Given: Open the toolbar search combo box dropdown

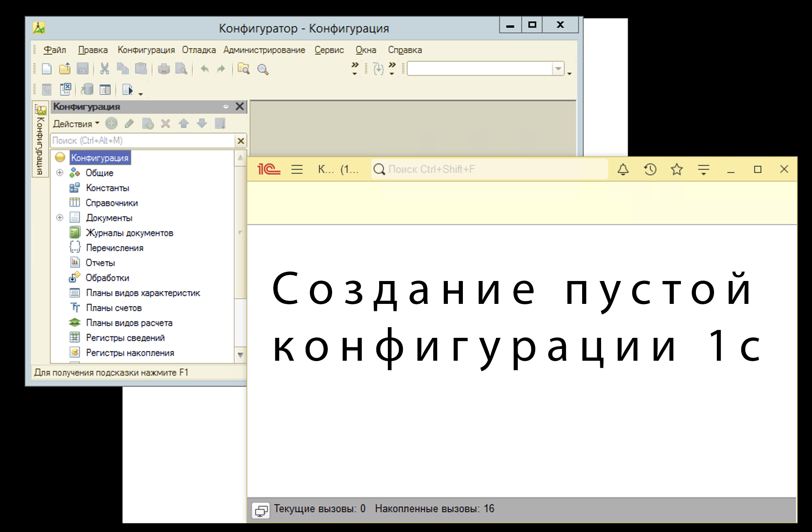Looking at the screenshot, I should click(558, 69).
